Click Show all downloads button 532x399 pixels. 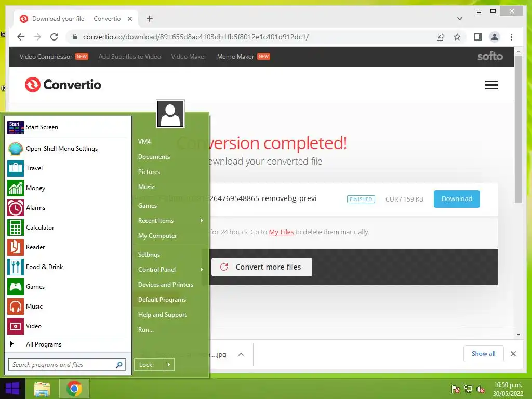(484, 354)
